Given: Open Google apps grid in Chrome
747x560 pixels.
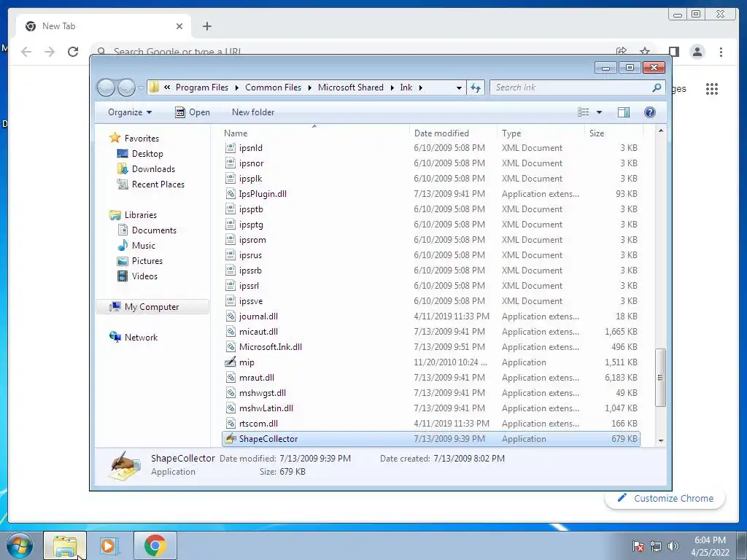Looking at the screenshot, I should pyautogui.click(x=712, y=88).
